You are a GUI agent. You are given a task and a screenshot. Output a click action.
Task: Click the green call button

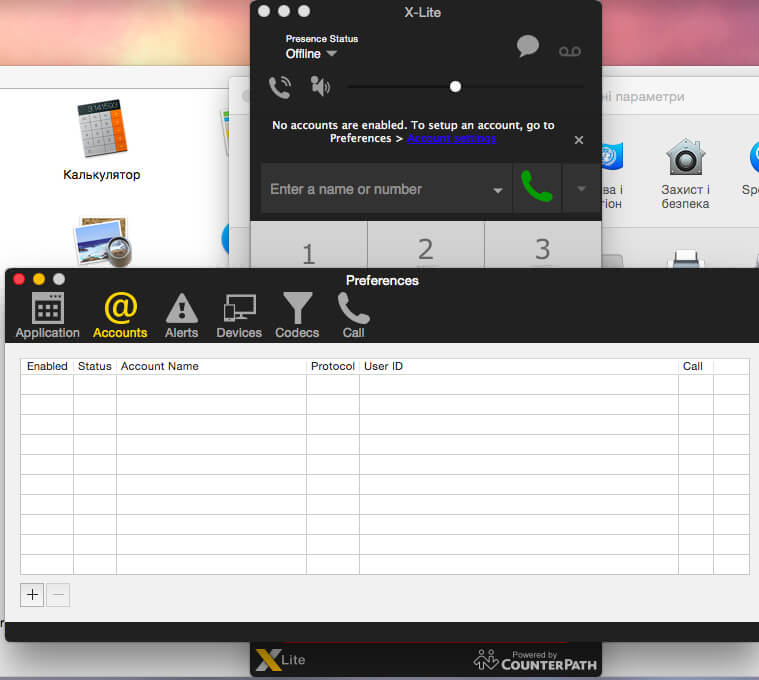(x=537, y=187)
